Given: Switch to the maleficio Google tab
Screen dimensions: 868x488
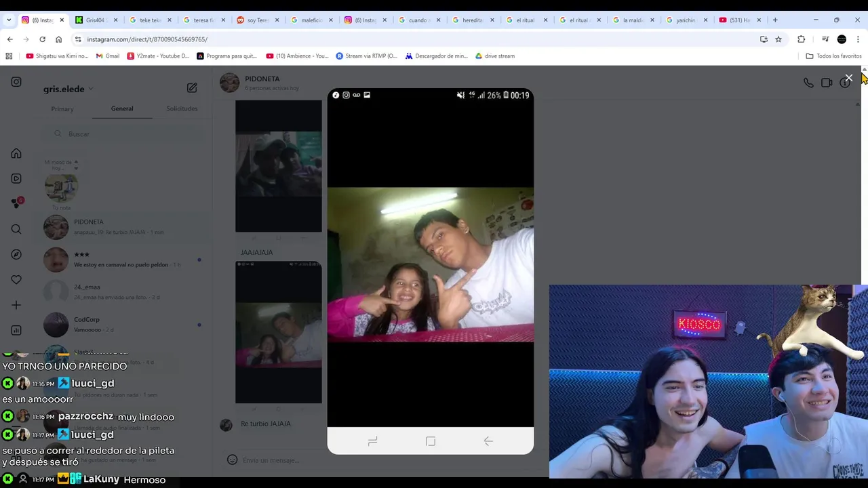Looking at the screenshot, I should (x=311, y=20).
